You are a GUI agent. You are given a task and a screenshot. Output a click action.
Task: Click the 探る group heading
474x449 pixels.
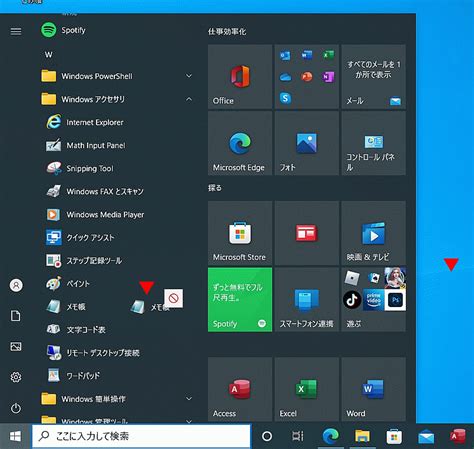coord(215,188)
